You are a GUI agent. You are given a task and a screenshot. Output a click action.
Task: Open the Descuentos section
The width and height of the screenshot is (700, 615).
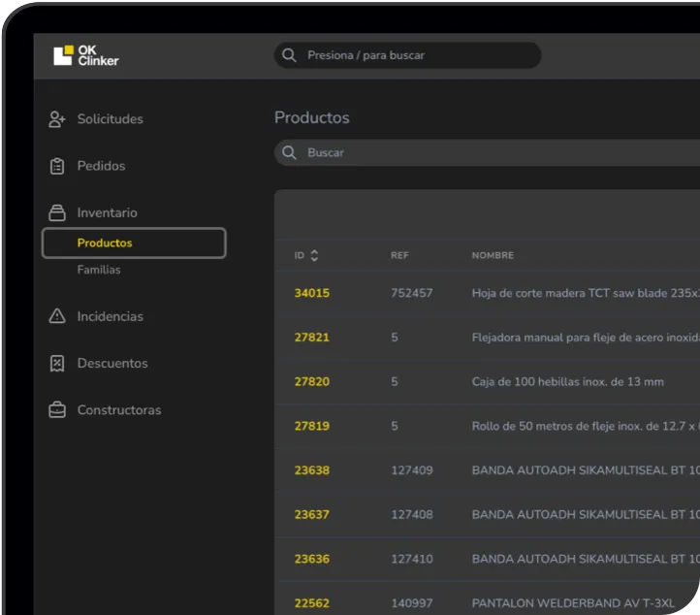[x=112, y=364]
